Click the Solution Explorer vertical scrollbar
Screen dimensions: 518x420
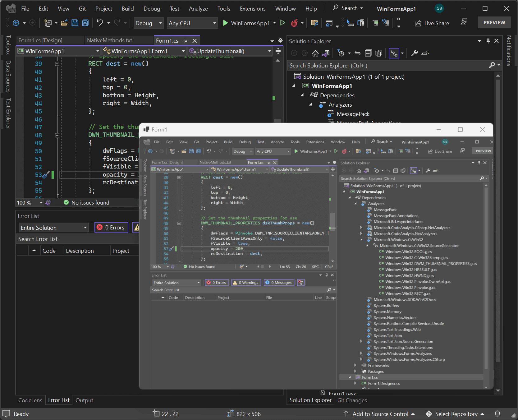[498, 218]
